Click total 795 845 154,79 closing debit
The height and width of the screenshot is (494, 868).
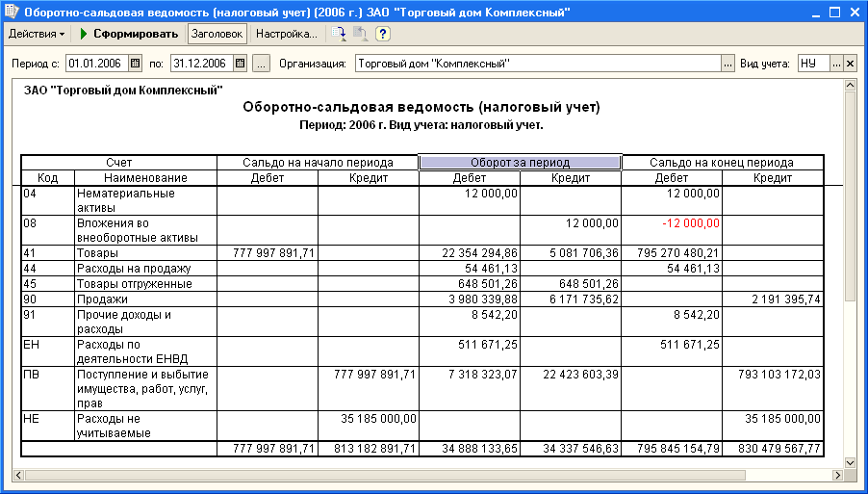678,448
